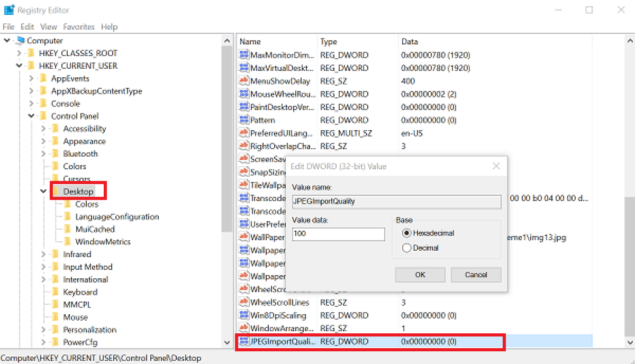Open the Help menu
635x364 pixels.
point(109,26)
